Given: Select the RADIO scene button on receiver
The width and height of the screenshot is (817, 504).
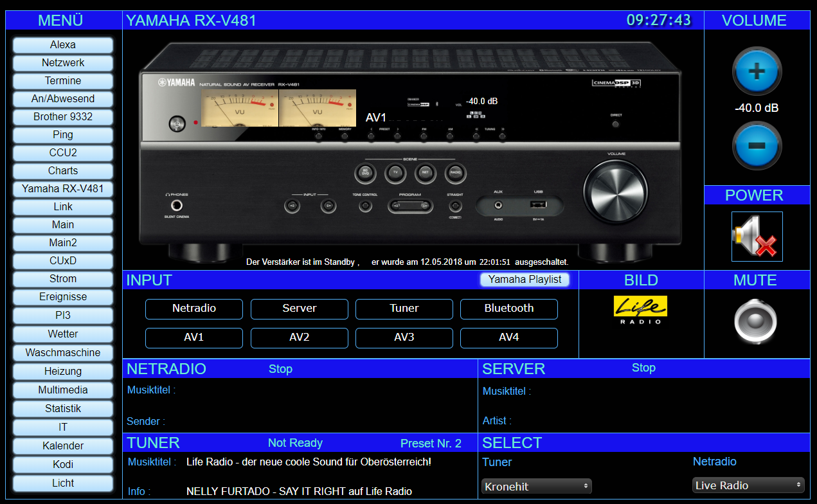Looking at the screenshot, I should (455, 172).
